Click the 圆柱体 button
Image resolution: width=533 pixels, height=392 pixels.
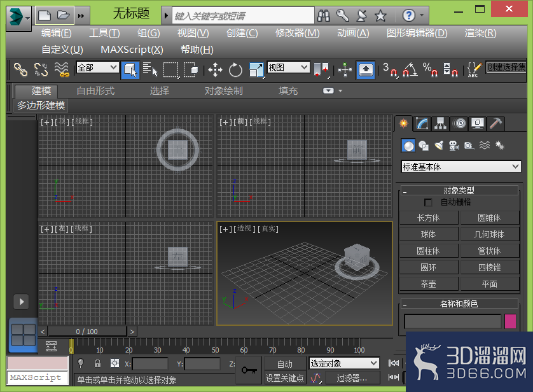(x=428, y=251)
